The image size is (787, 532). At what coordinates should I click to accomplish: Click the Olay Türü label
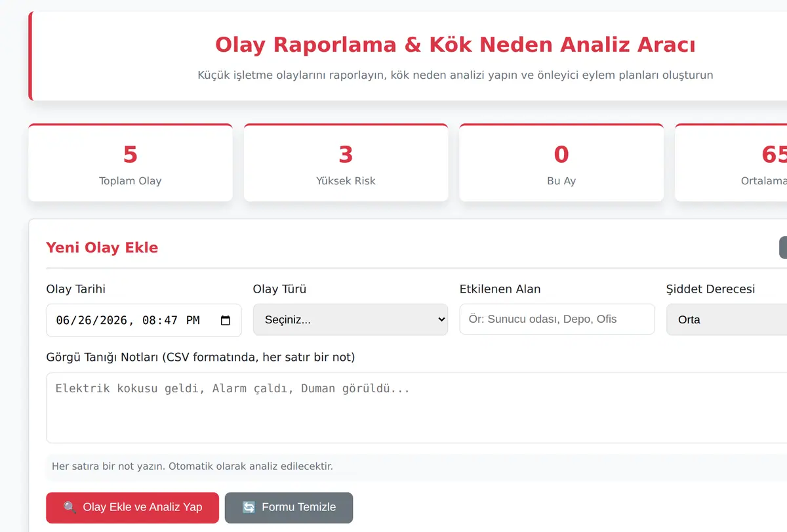click(x=280, y=289)
